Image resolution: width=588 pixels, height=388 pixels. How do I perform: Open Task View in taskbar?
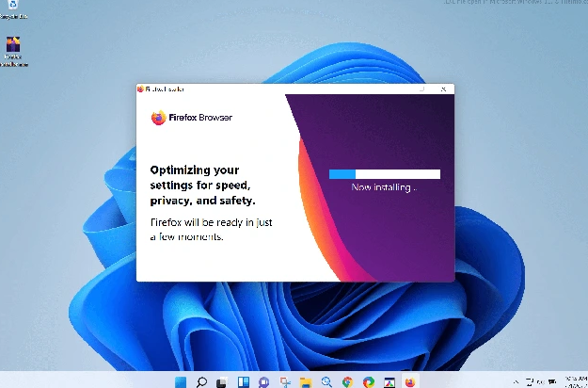tap(222, 381)
